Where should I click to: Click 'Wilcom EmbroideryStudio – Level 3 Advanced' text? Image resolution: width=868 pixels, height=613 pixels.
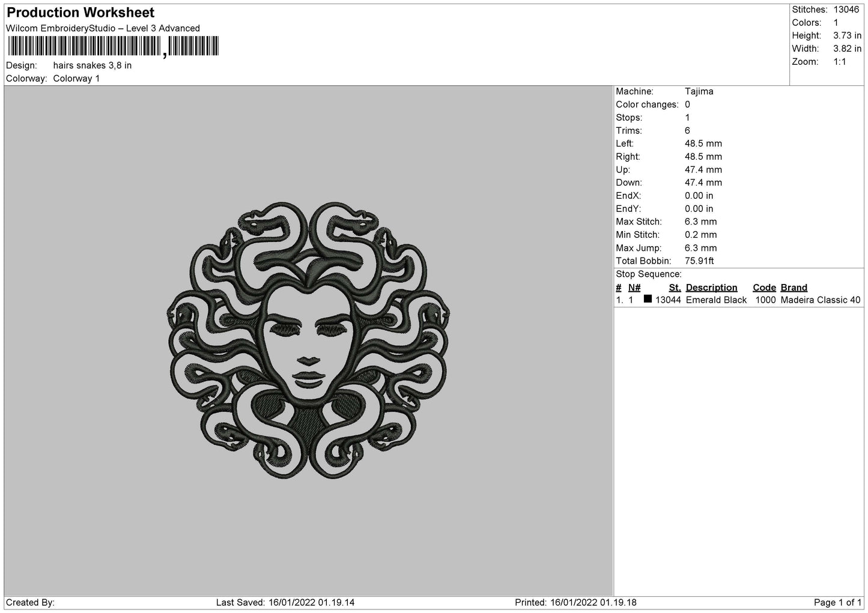pyautogui.click(x=103, y=28)
